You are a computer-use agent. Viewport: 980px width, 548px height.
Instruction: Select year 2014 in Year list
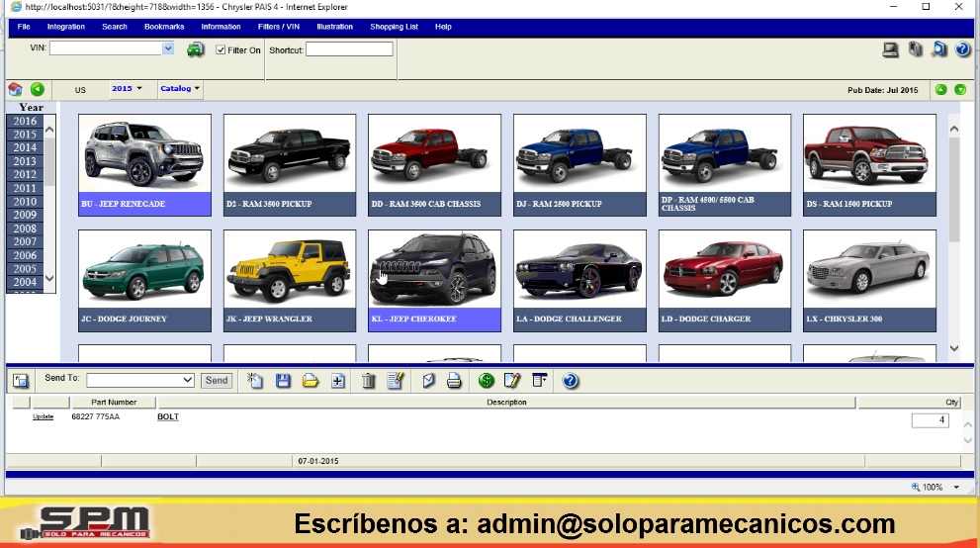pyautogui.click(x=25, y=148)
